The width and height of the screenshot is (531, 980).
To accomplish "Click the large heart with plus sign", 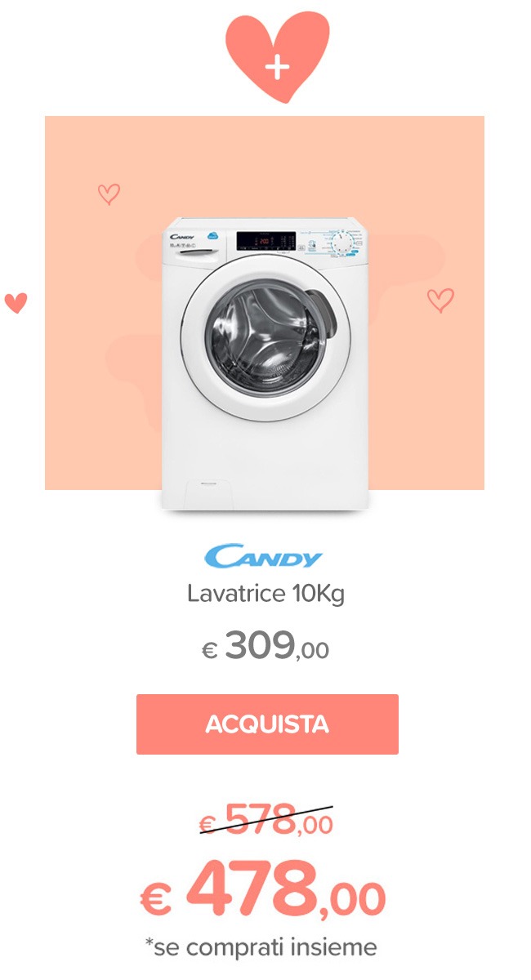I will coord(277,57).
